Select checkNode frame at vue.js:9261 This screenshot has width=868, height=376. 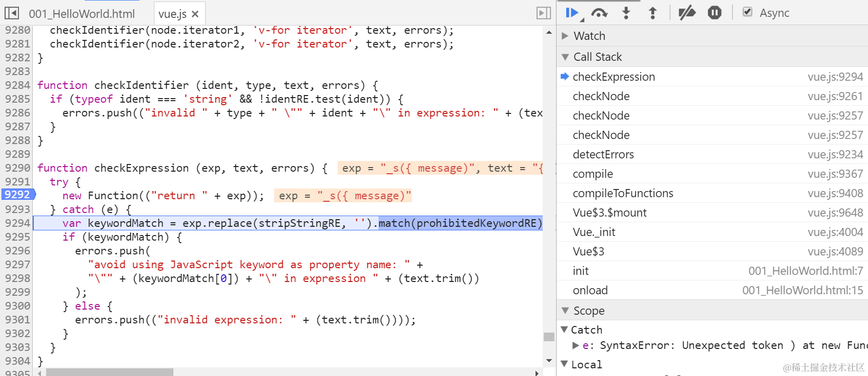[x=712, y=96]
